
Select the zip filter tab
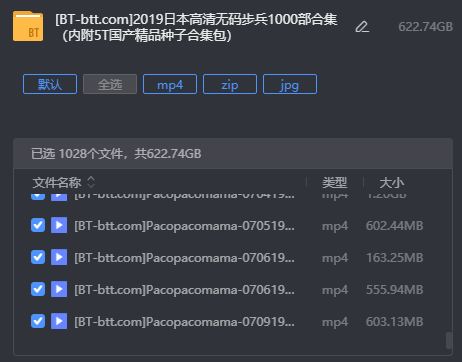pyautogui.click(x=230, y=84)
